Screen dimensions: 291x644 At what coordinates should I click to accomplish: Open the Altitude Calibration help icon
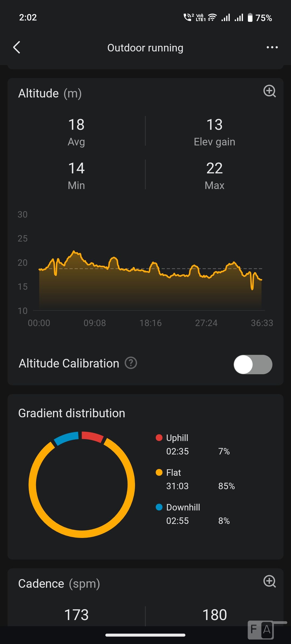click(x=131, y=363)
